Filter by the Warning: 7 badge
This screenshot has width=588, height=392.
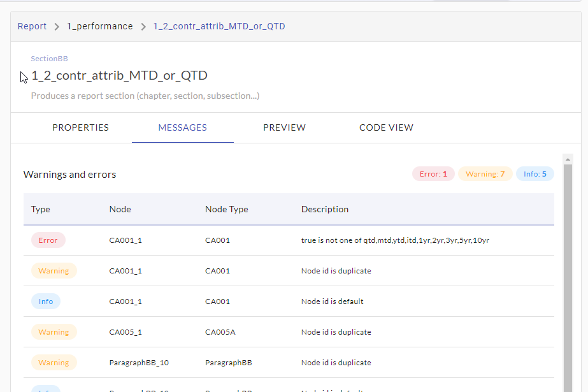click(x=485, y=174)
